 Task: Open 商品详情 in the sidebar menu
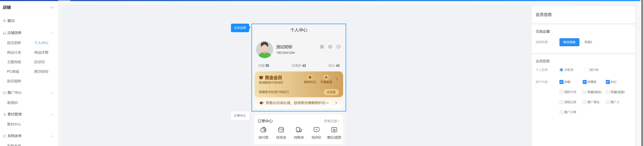click(x=41, y=53)
